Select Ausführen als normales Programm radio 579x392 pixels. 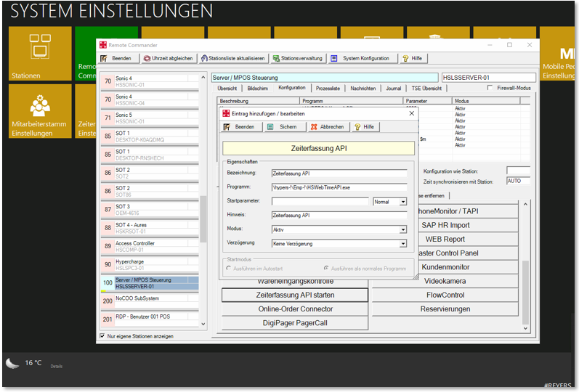coord(326,269)
